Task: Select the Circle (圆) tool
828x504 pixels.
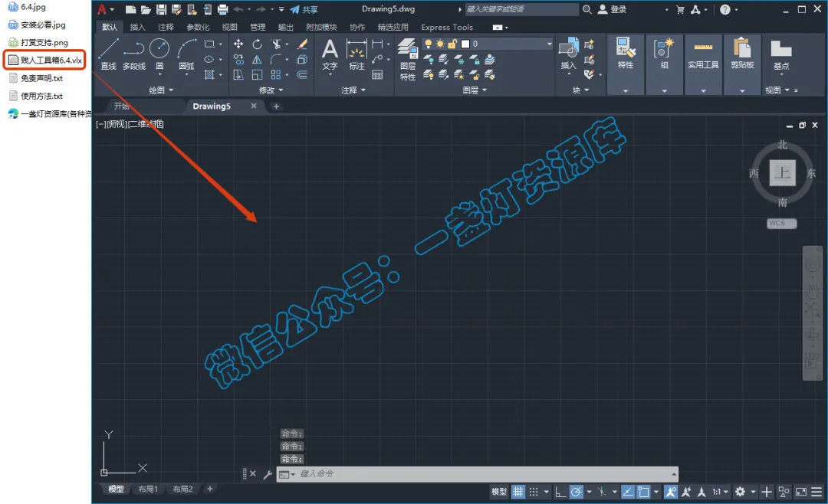Action: (159, 54)
